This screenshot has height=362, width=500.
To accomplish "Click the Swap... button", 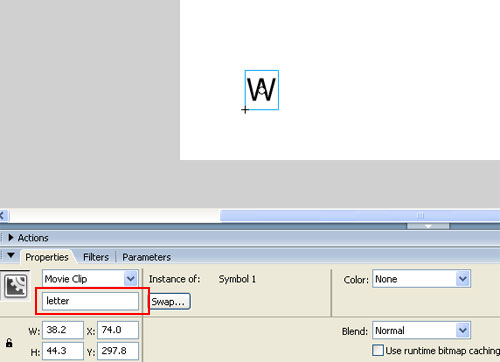I will click(169, 301).
